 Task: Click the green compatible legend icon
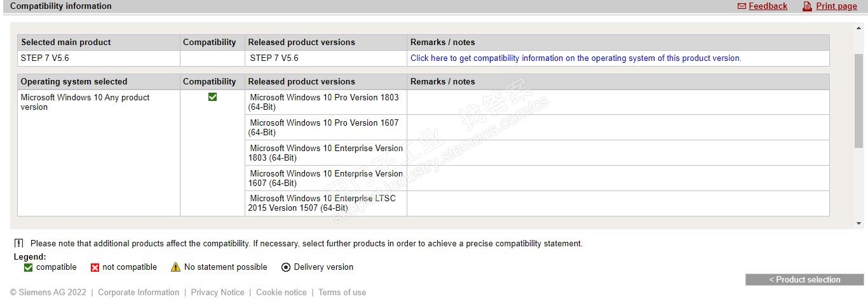click(28, 267)
